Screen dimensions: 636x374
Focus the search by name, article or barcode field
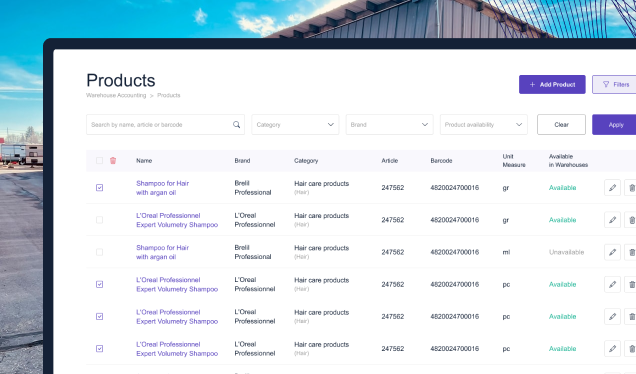coord(165,125)
